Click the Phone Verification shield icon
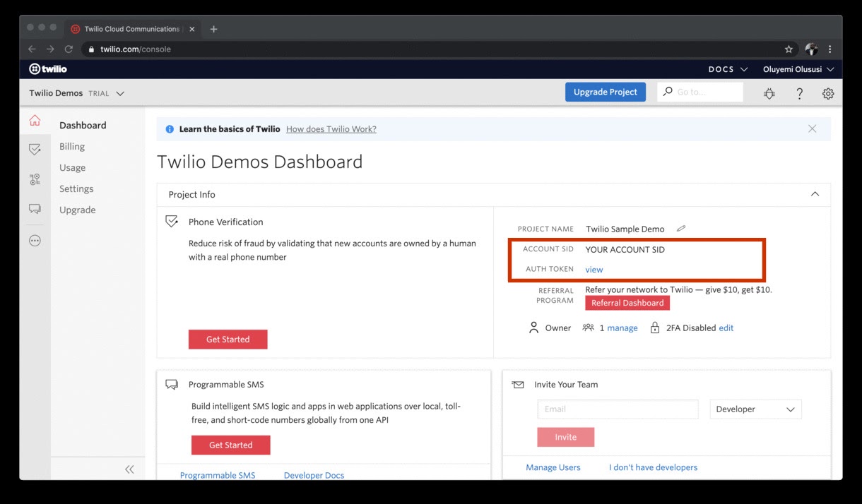The height and width of the screenshot is (504, 862). (x=172, y=222)
